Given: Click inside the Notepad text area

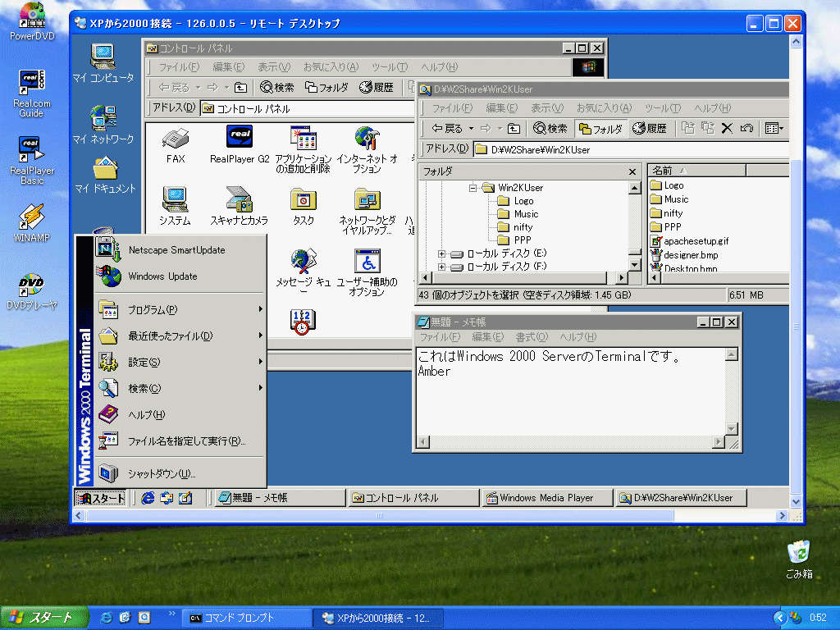Looking at the screenshot, I should (x=571, y=391).
